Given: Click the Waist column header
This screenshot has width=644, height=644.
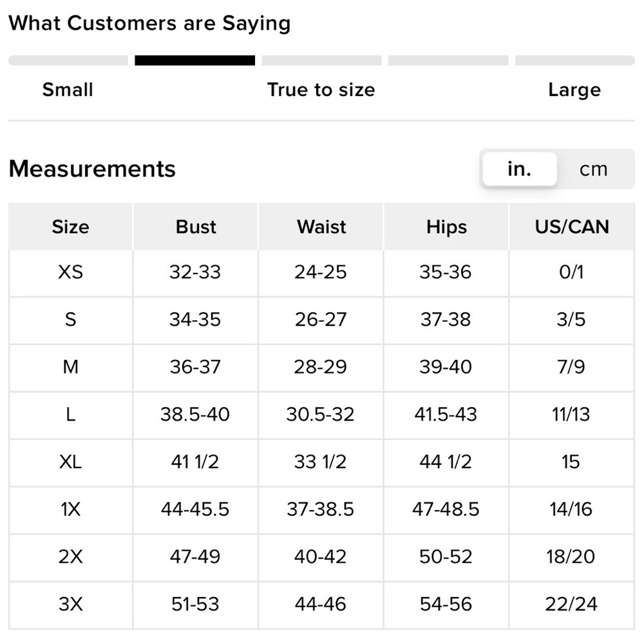Looking at the screenshot, I should pos(321,227).
